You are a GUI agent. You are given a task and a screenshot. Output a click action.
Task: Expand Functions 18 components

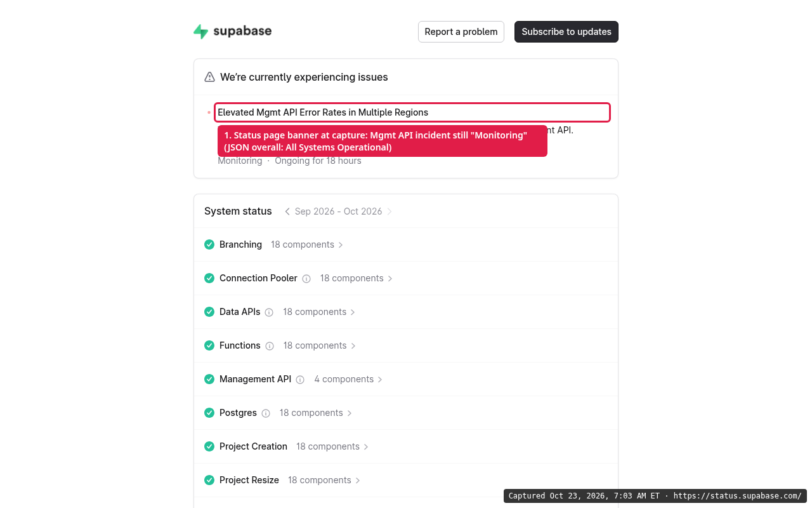pos(320,345)
